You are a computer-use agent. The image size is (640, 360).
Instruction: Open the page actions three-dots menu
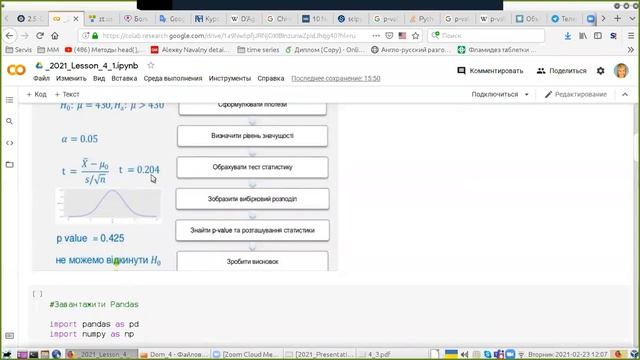pos(376,36)
